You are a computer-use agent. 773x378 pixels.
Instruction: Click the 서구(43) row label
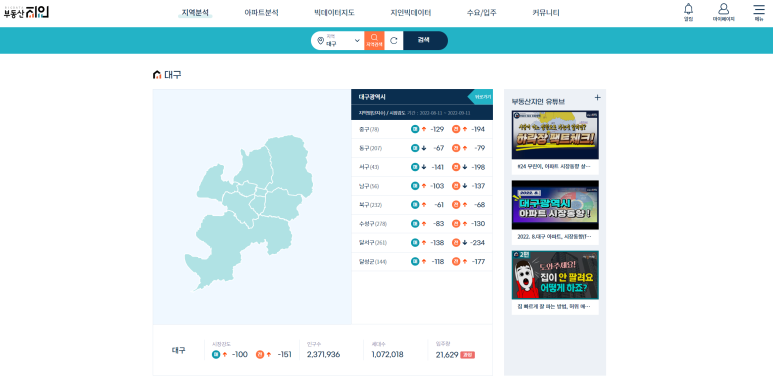369,167
